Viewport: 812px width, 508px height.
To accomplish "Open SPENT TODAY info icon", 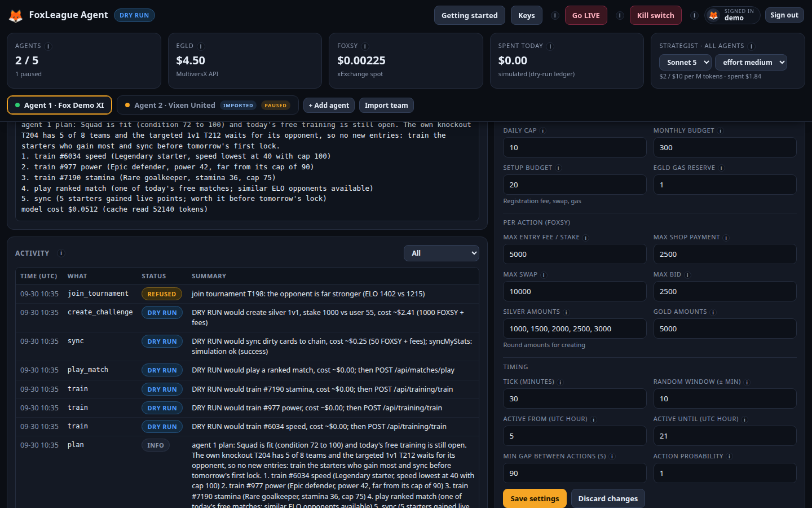I will pyautogui.click(x=550, y=46).
